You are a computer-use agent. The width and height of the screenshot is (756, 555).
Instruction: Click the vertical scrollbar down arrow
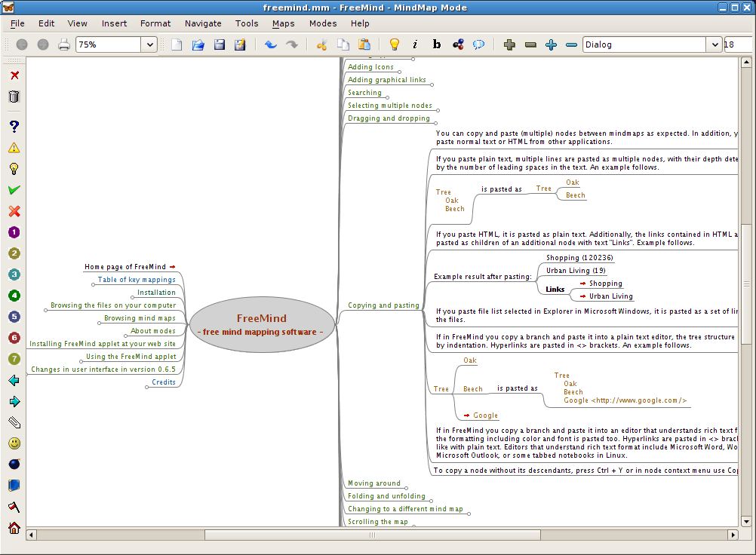[x=746, y=521]
